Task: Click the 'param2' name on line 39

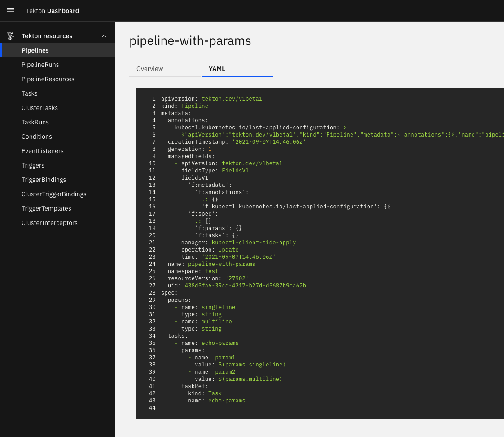Action: click(x=225, y=372)
